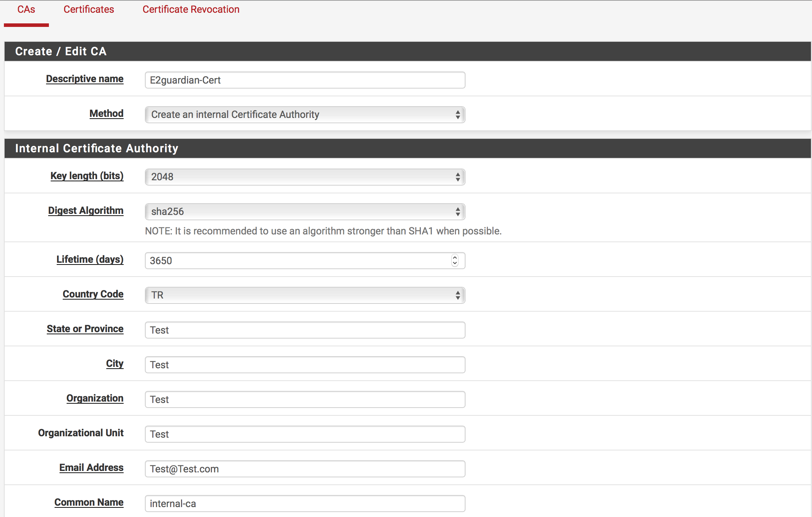Click the State or Province field
This screenshot has width=812, height=517.
[305, 330]
